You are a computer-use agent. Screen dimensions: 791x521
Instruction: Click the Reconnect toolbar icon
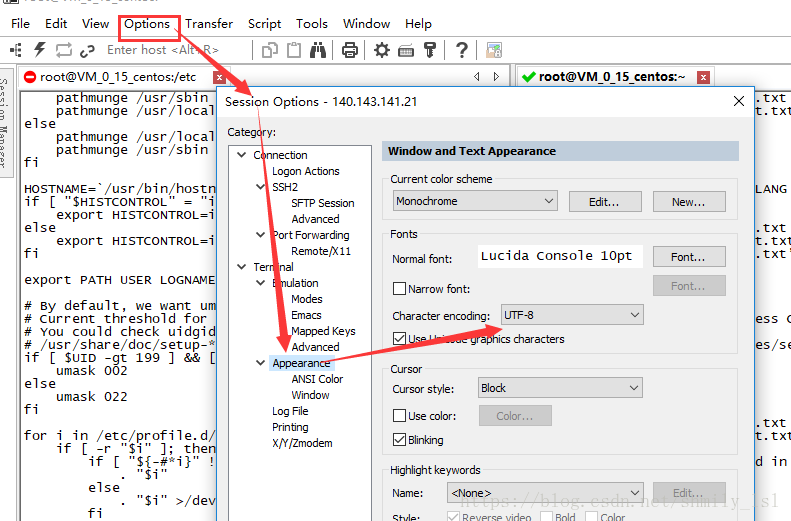pyautogui.click(x=64, y=50)
